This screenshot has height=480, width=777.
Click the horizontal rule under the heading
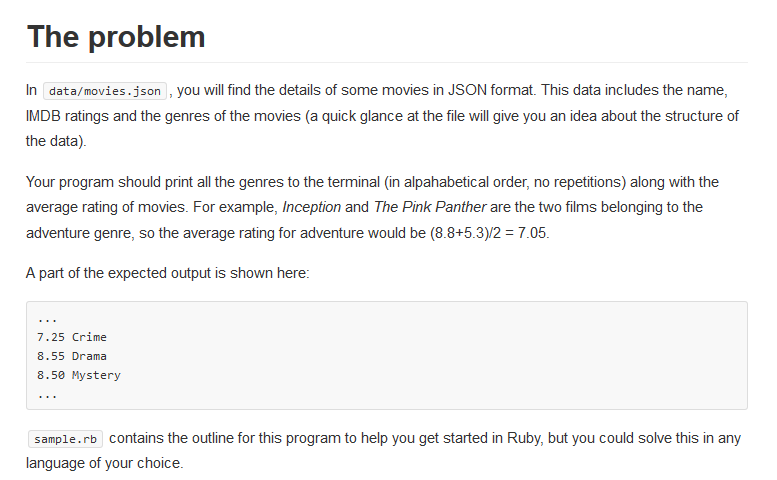[387, 63]
